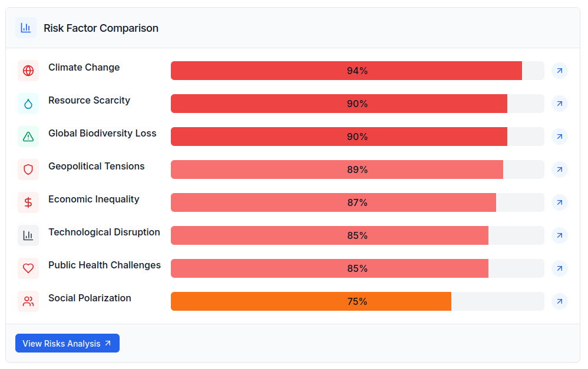
Task: Open Global Biodiversity Loss arrow link
Action: tap(560, 137)
